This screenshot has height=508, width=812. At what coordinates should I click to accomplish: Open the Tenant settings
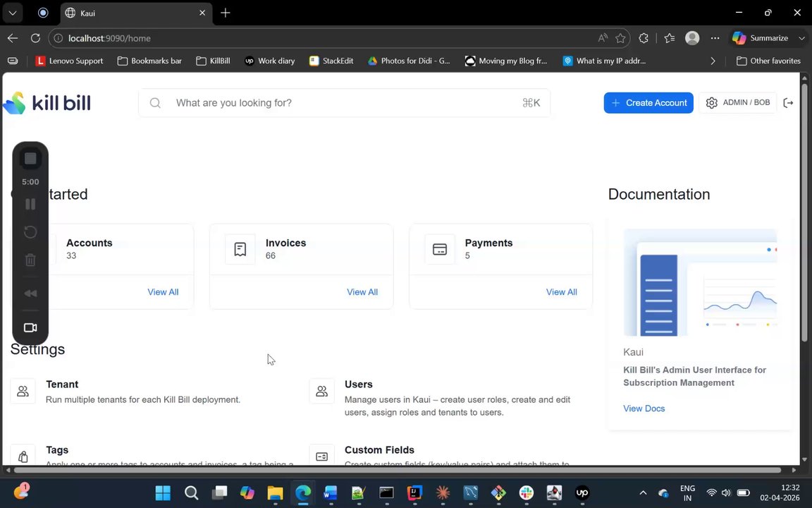62,384
